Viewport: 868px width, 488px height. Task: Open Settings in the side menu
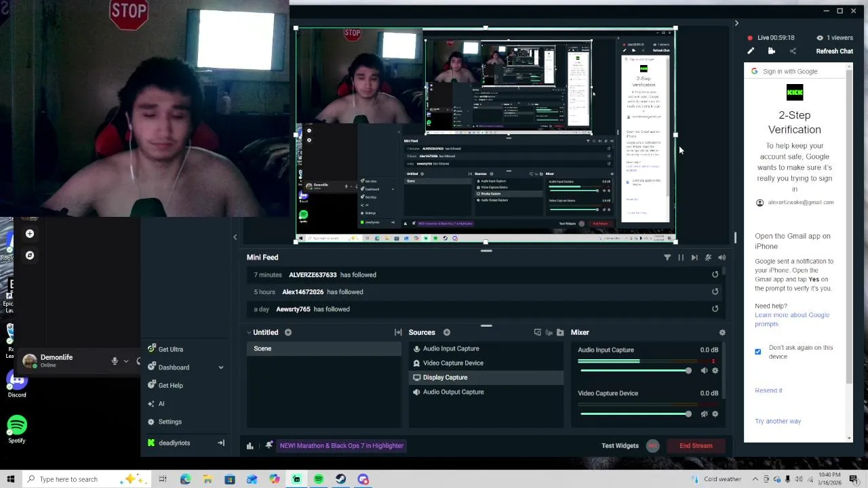pyautogui.click(x=165, y=422)
